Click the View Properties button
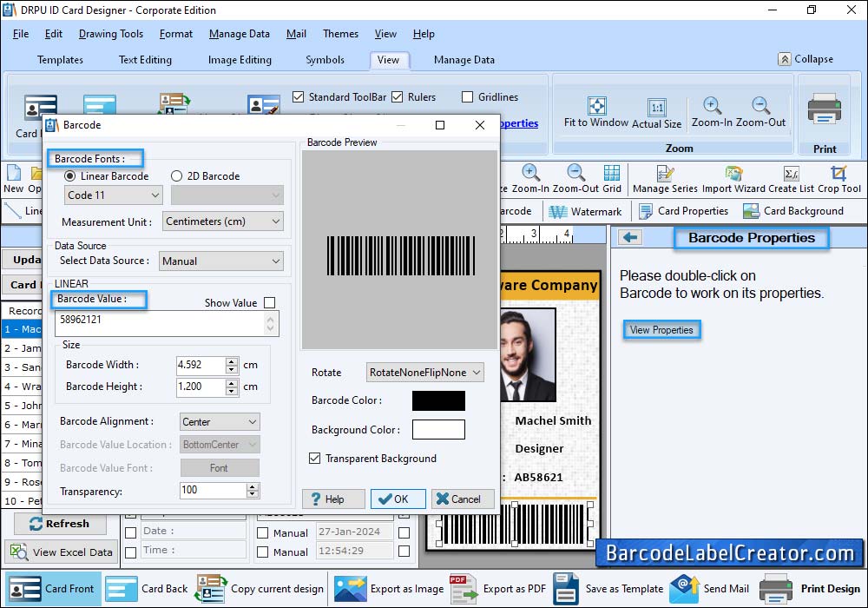Viewport: 868px width, 608px height. tap(661, 330)
